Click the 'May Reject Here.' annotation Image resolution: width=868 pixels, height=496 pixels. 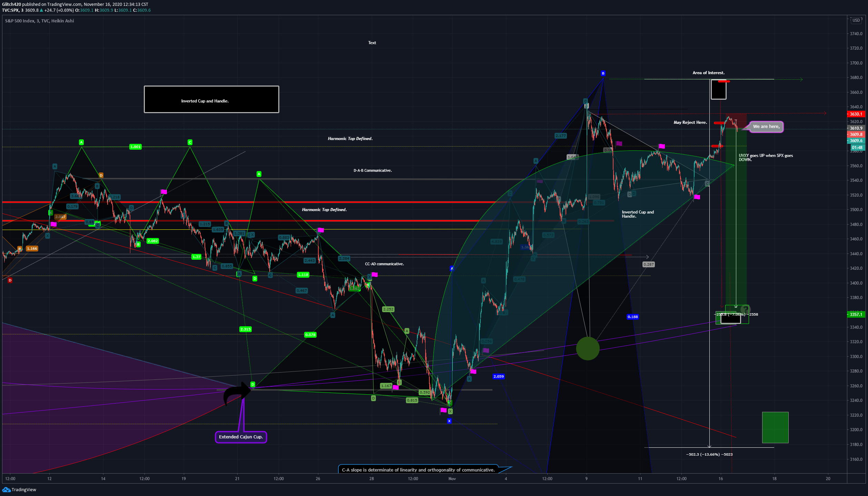click(690, 122)
